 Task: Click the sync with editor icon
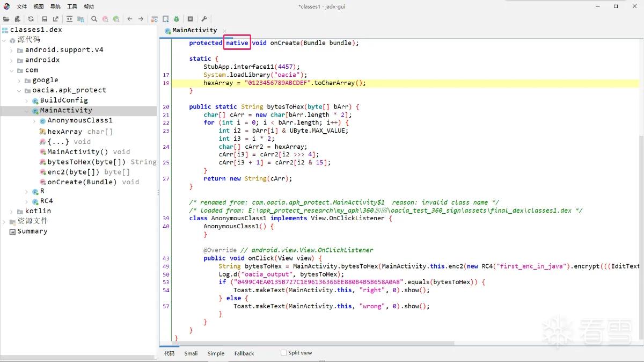(x=69, y=19)
